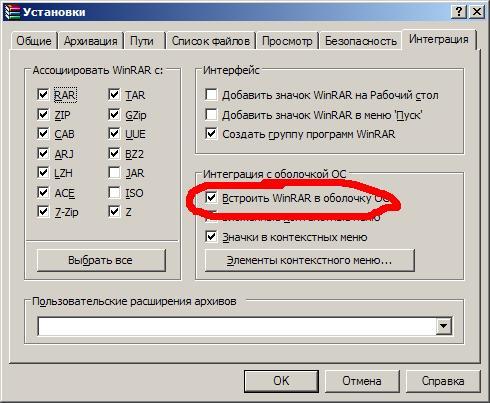Open 'Элементы контекстного меню...' button

[x=310, y=260]
